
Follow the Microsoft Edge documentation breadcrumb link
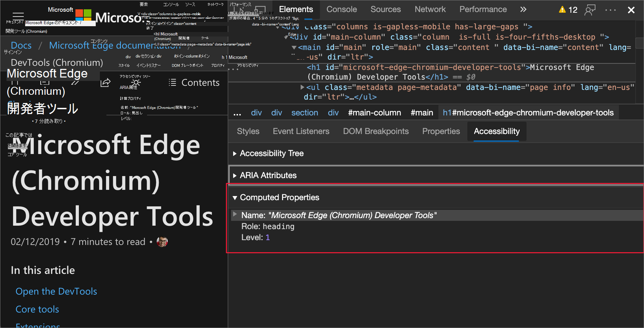point(115,45)
